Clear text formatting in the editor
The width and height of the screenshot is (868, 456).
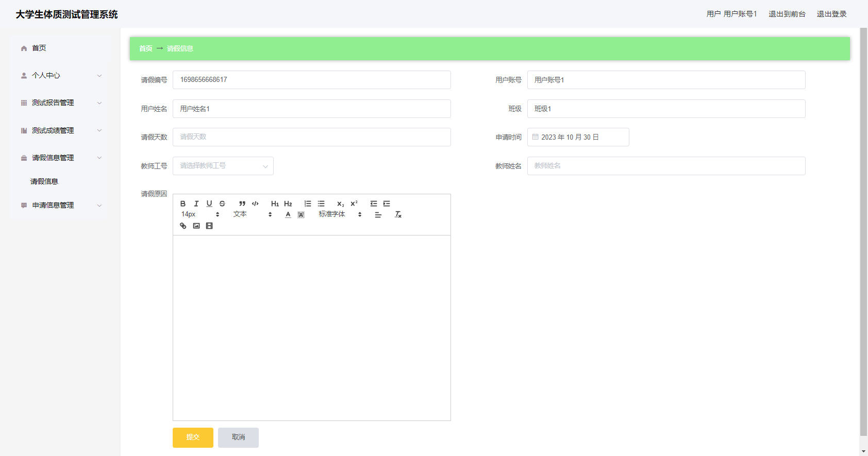click(398, 214)
